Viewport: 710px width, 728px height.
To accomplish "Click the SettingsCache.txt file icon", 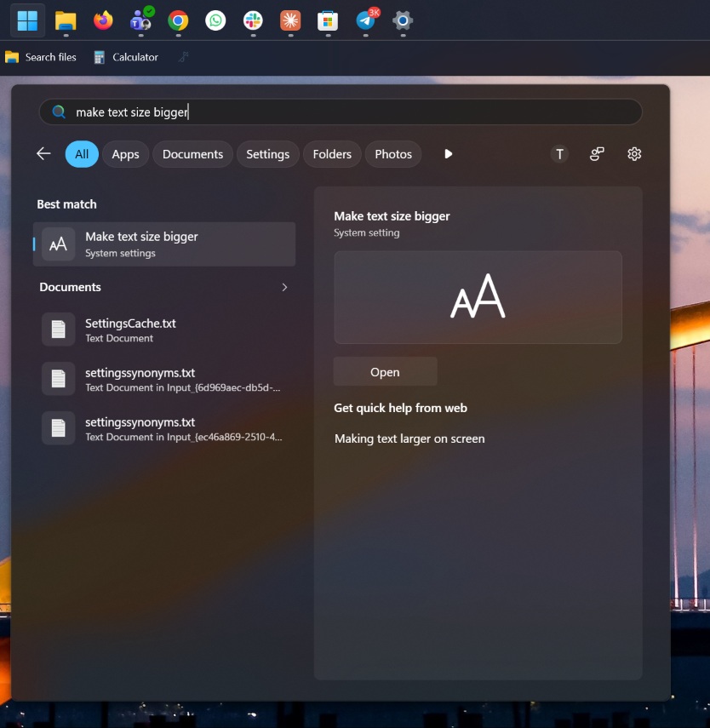I will point(58,330).
